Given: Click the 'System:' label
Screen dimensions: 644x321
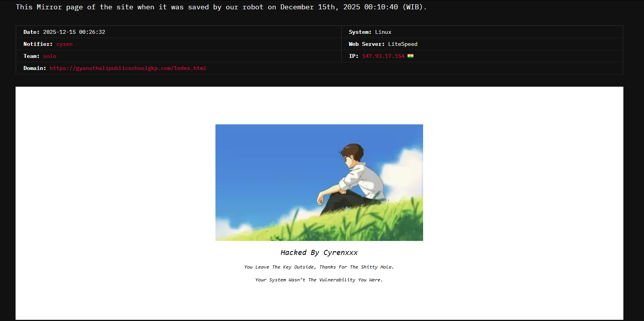Looking at the screenshot, I should (360, 32).
